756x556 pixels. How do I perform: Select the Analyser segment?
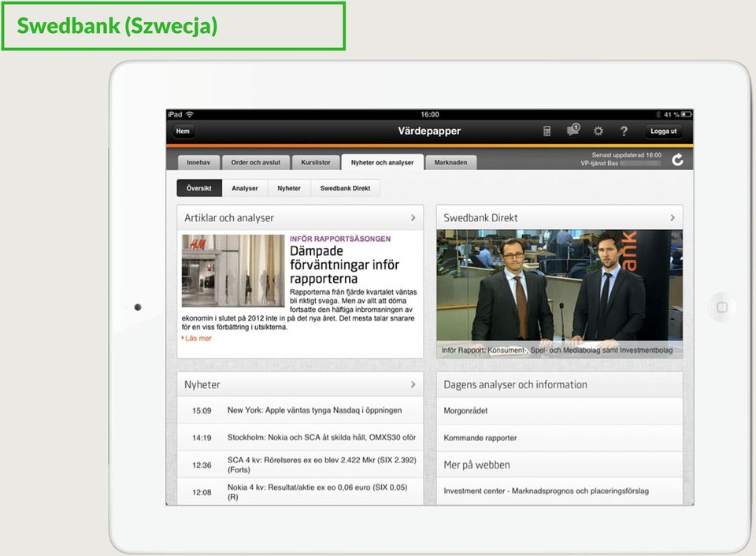(245, 188)
